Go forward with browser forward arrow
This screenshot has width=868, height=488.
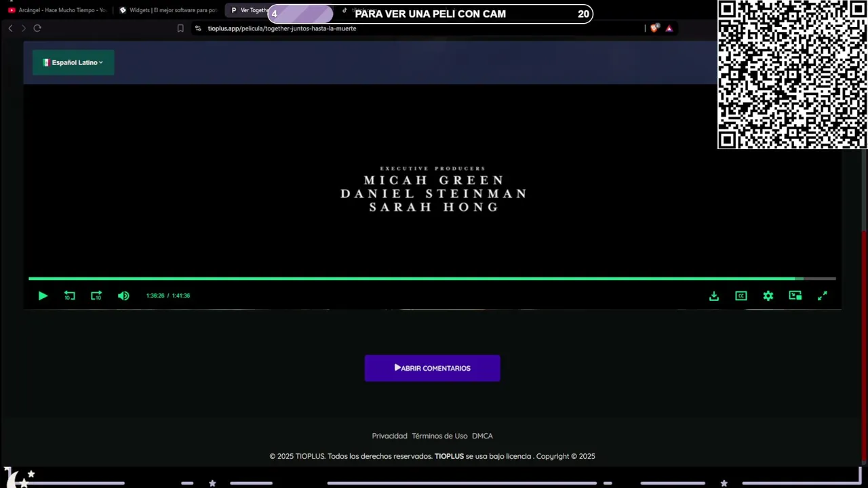point(24,28)
